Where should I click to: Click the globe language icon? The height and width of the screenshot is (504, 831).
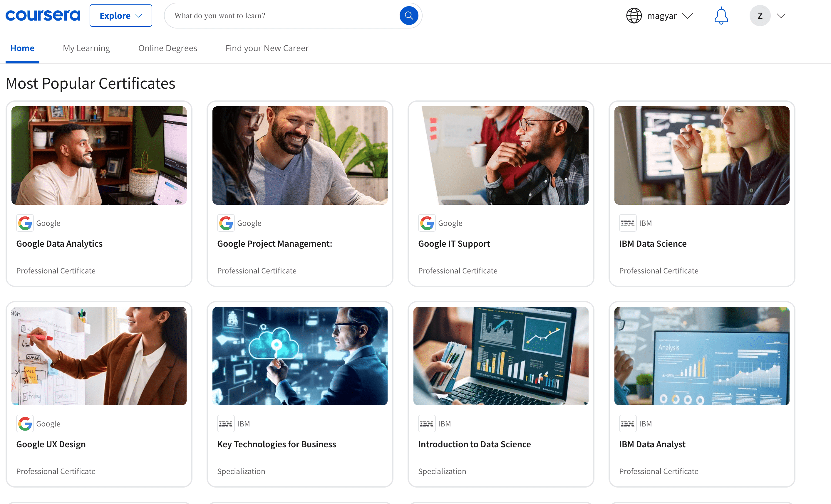click(634, 16)
